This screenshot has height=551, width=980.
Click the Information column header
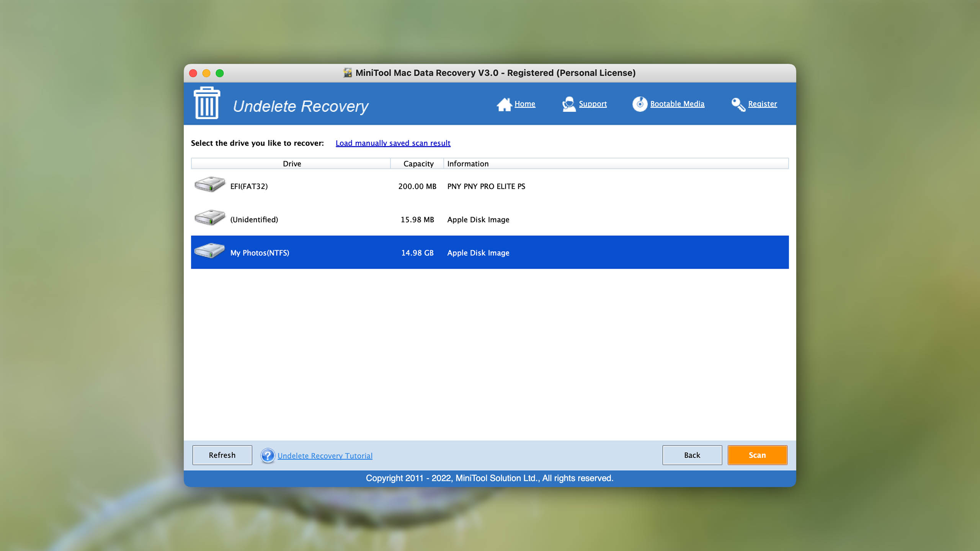click(x=616, y=163)
